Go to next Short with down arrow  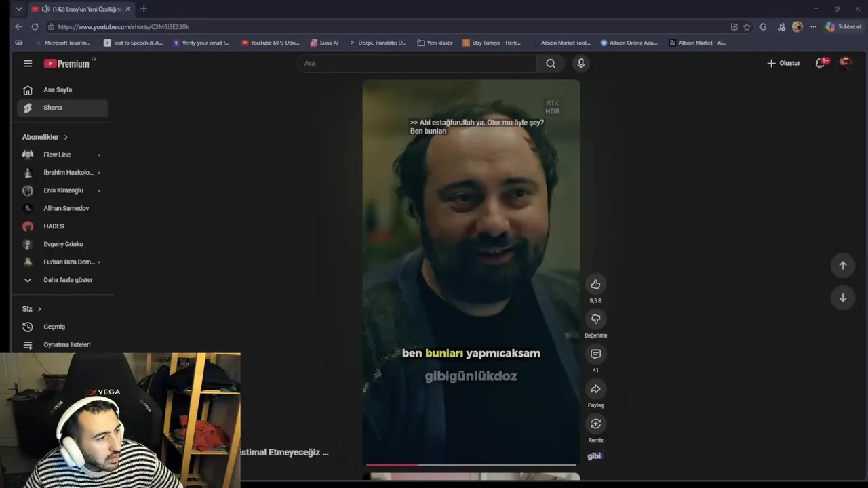click(843, 298)
